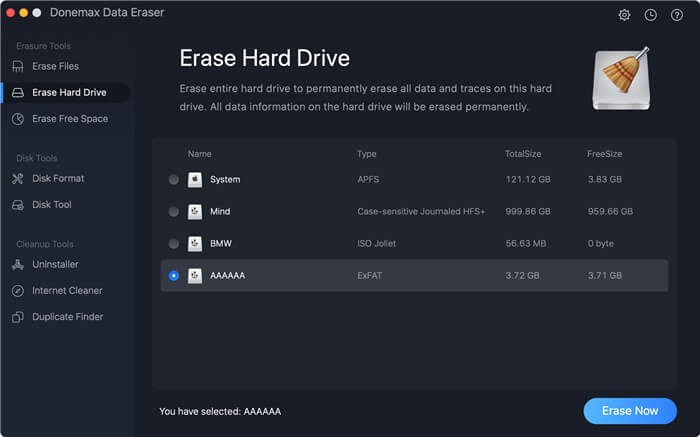The width and height of the screenshot is (700, 437).
Task: Click the 56.63 MB total size
Action: click(526, 244)
